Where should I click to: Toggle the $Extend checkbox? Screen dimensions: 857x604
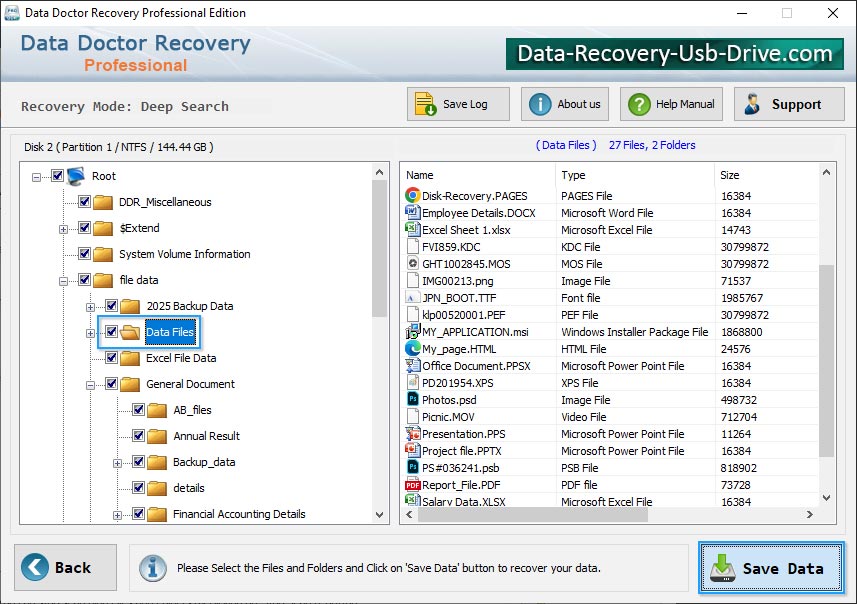[x=84, y=227]
